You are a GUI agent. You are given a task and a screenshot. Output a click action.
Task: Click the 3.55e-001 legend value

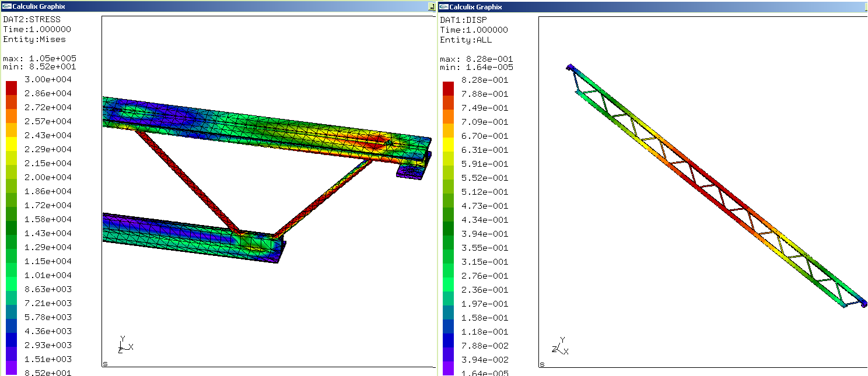[484, 248]
